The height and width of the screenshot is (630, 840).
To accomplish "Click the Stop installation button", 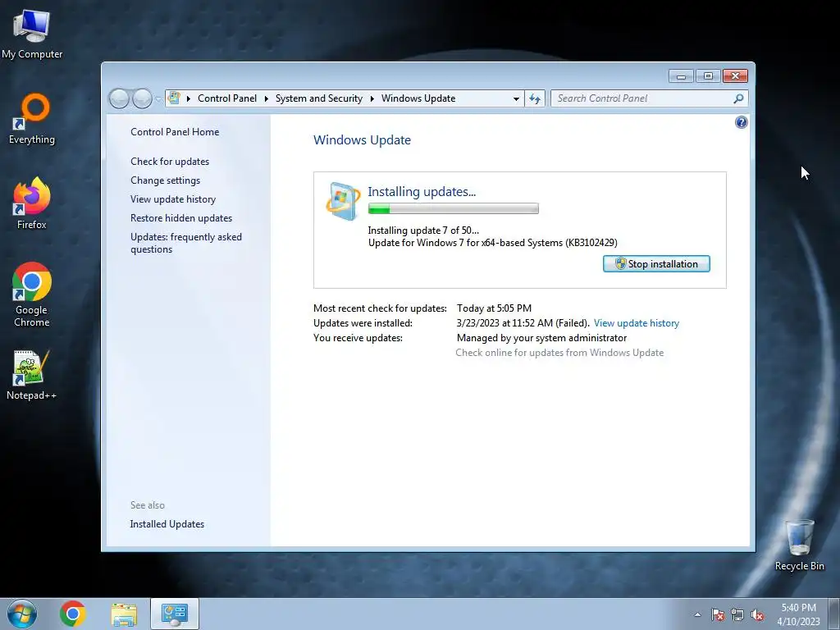I will click(x=656, y=263).
